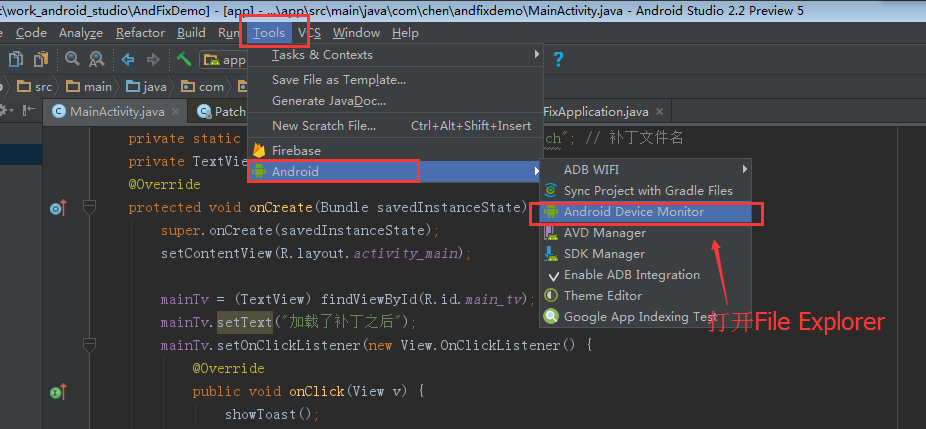926x429 pixels.
Task: Choose Generate JavaDoc
Action: [395, 101]
